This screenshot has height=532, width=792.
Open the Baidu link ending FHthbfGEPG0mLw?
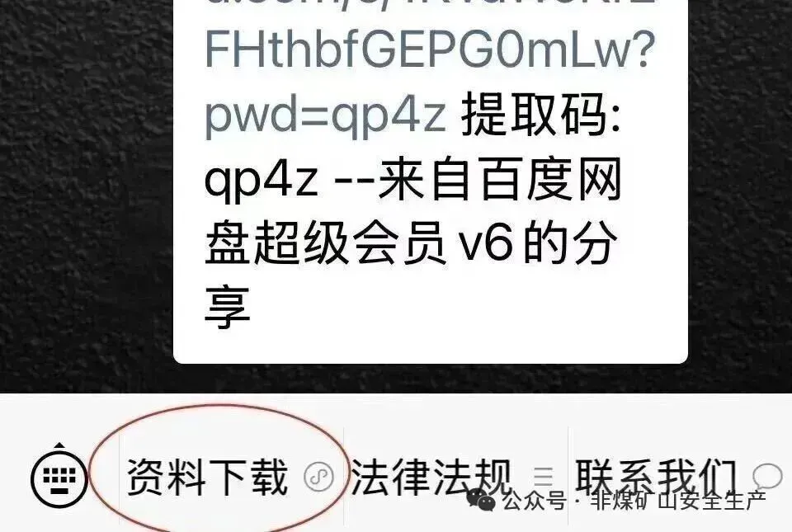pyautogui.click(x=430, y=50)
